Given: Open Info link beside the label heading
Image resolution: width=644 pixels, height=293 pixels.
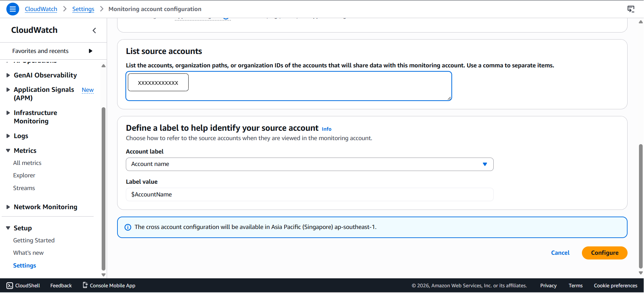Looking at the screenshot, I should coord(327,129).
